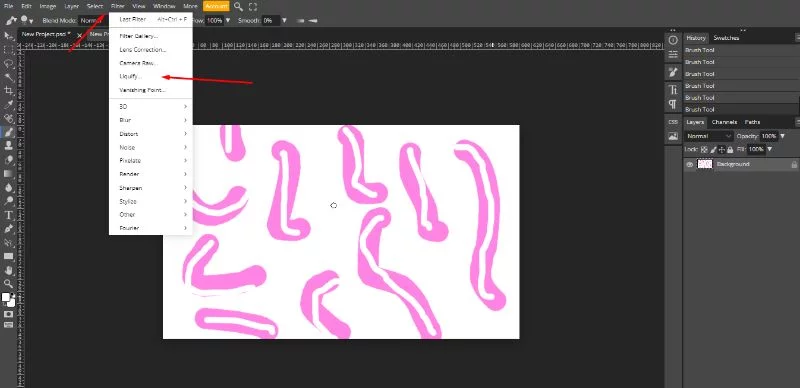The image size is (800, 388).
Task: Open the Layer menu
Action: click(x=71, y=7)
